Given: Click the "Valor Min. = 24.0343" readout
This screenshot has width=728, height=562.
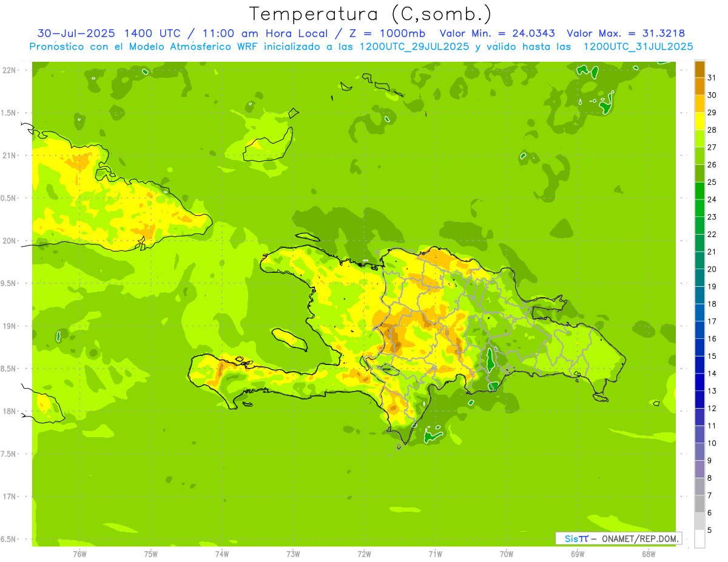Looking at the screenshot, I should pos(497,33).
